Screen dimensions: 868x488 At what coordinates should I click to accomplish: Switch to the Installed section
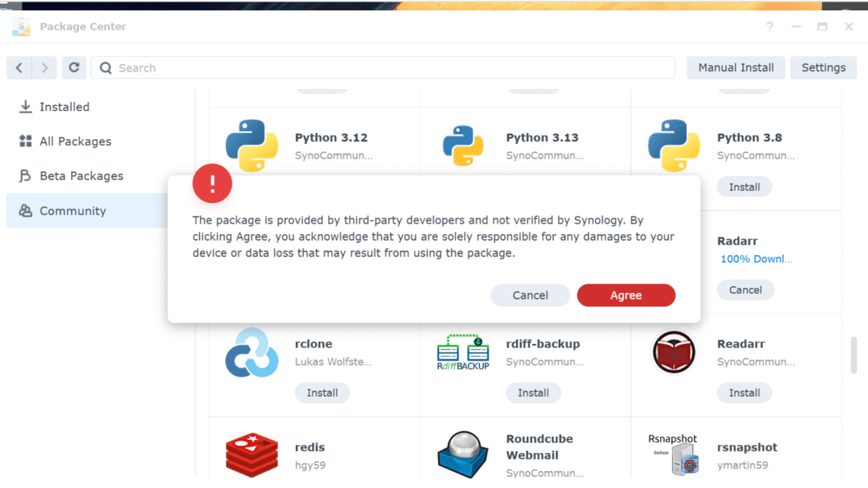click(x=64, y=107)
